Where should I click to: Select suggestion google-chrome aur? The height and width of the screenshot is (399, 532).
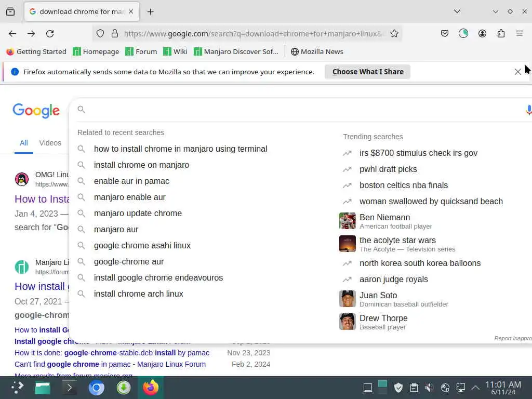click(129, 262)
